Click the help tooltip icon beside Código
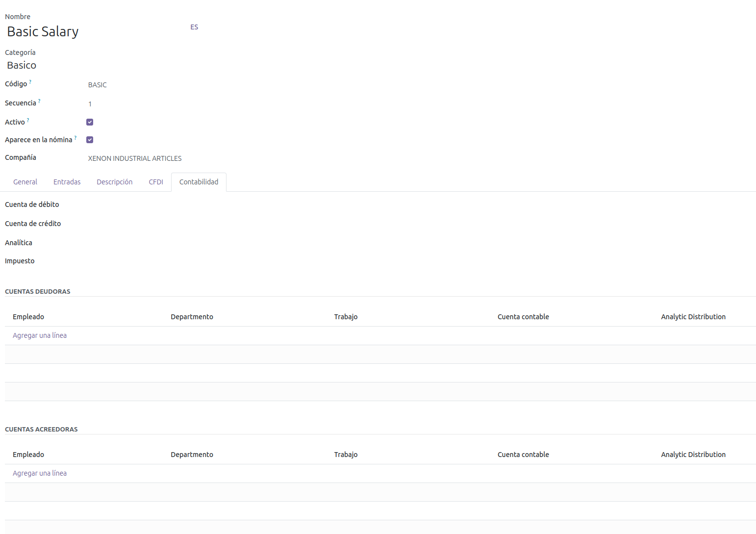This screenshot has width=756, height=534. [30, 82]
